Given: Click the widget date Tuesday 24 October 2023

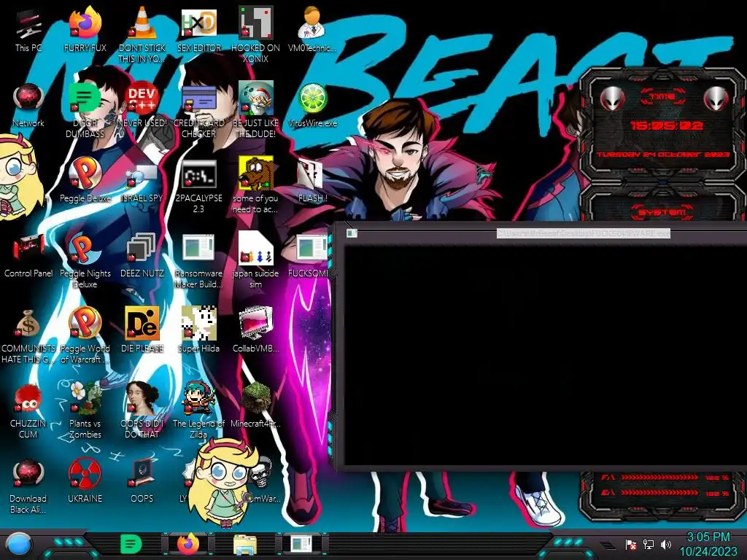Looking at the screenshot, I should [662, 155].
